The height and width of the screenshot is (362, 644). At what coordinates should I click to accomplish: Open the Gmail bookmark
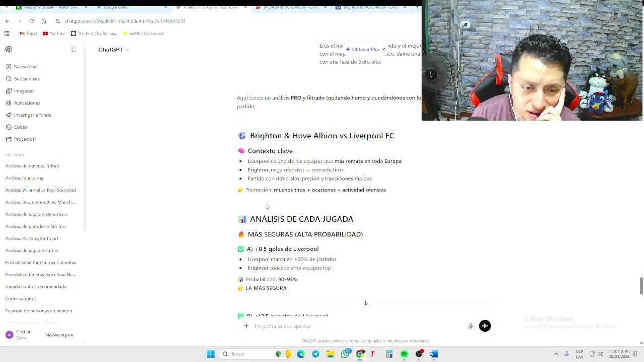(28, 33)
